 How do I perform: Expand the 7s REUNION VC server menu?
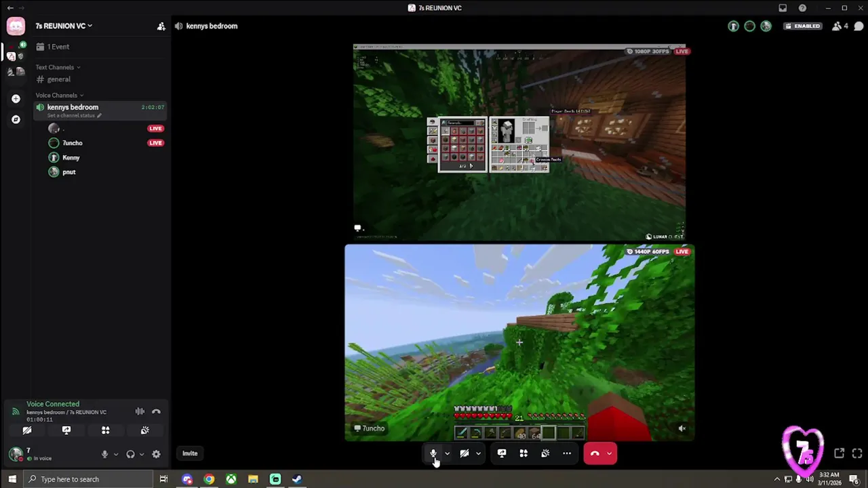point(64,26)
